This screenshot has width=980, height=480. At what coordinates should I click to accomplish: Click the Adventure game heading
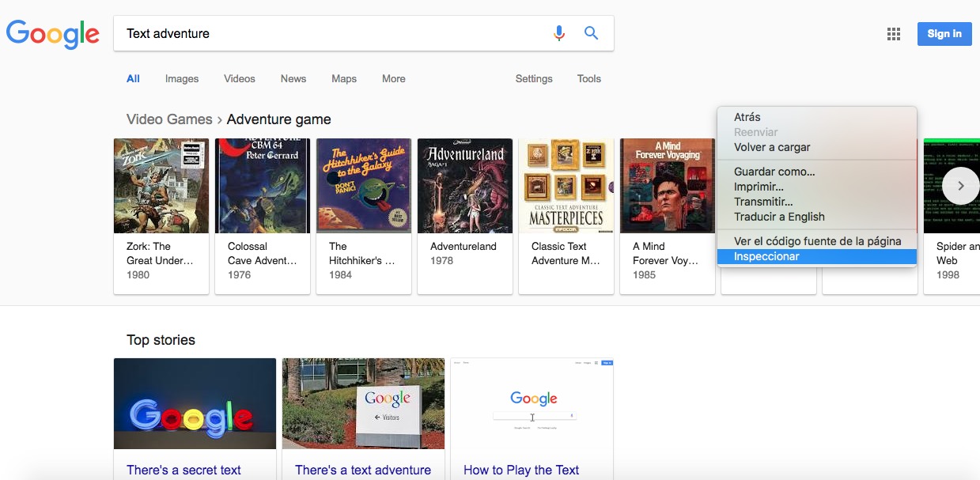(279, 119)
